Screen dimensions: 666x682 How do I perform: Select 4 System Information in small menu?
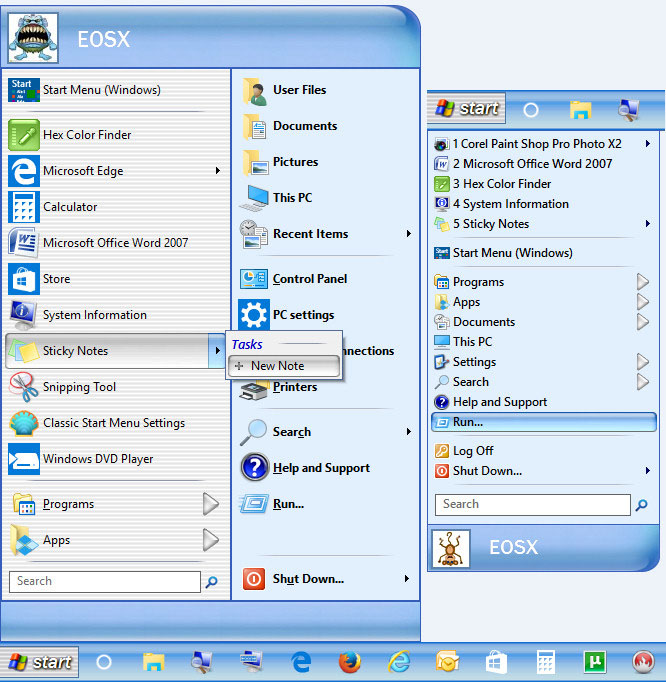click(544, 204)
